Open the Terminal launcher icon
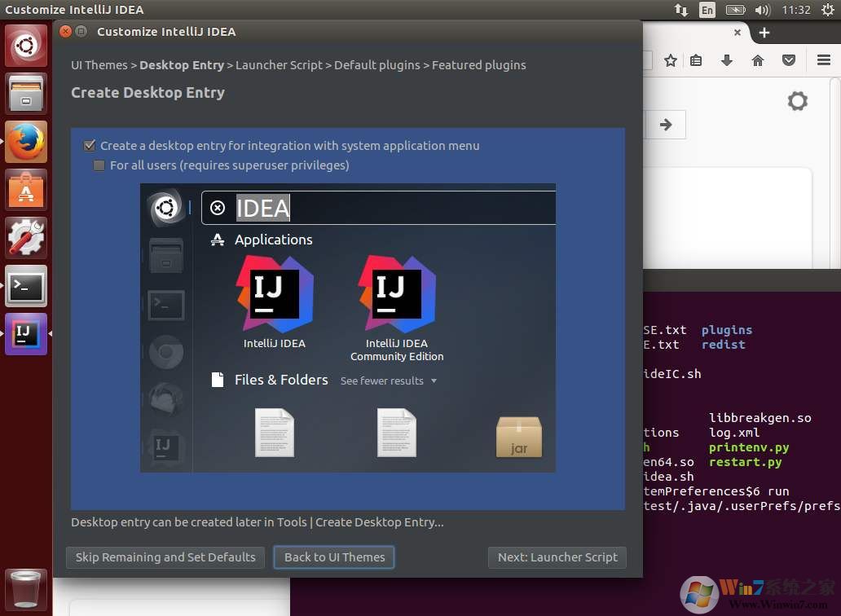 (x=26, y=286)
